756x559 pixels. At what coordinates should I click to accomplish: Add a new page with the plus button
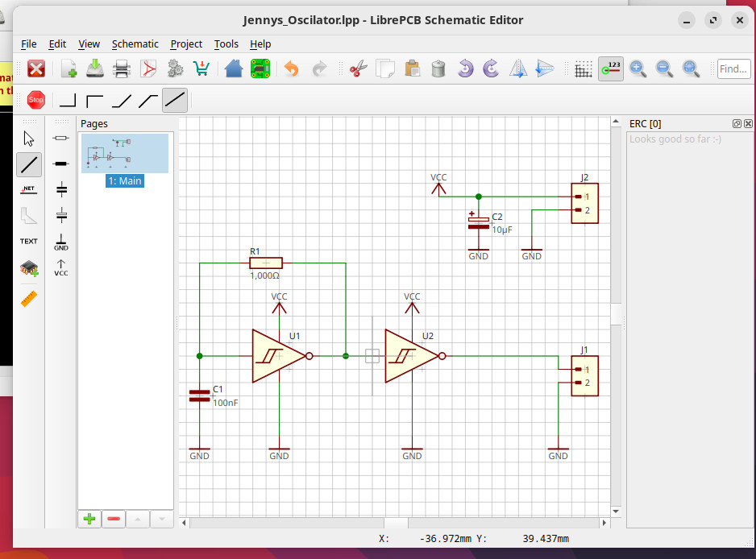point(89,519)
